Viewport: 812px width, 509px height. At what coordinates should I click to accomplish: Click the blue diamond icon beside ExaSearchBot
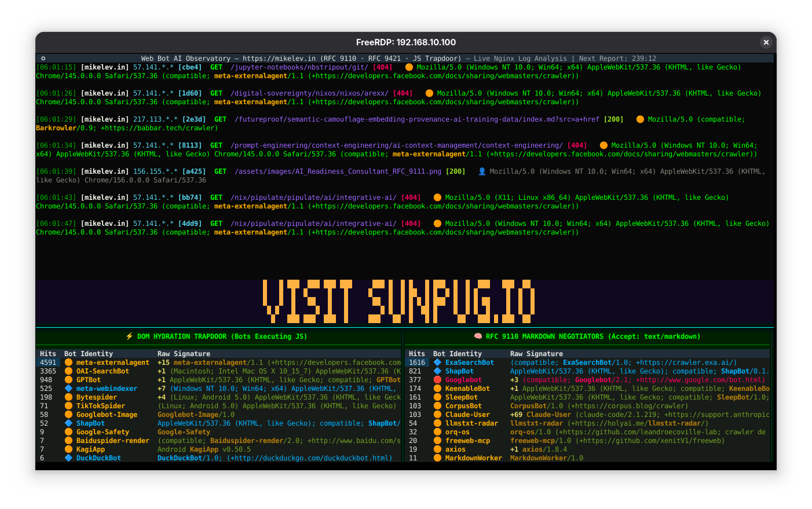coord(437,362)
